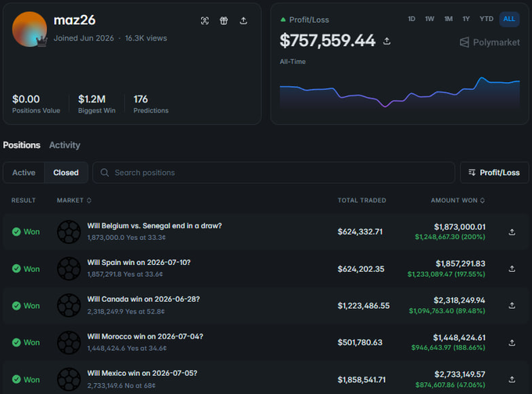The height and width of the screenshot is (394, 532).
Task: Sort by MARKET column header
Action: coord(74,200)
